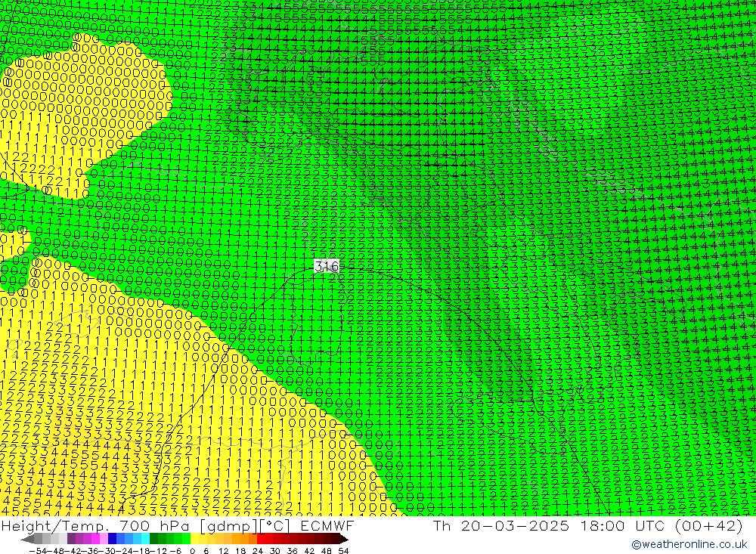Open the weatheronline.co.uk copyright link
The height and width of the screenshot is (554, 756).
pyautogui.click(x=689, y=544)
